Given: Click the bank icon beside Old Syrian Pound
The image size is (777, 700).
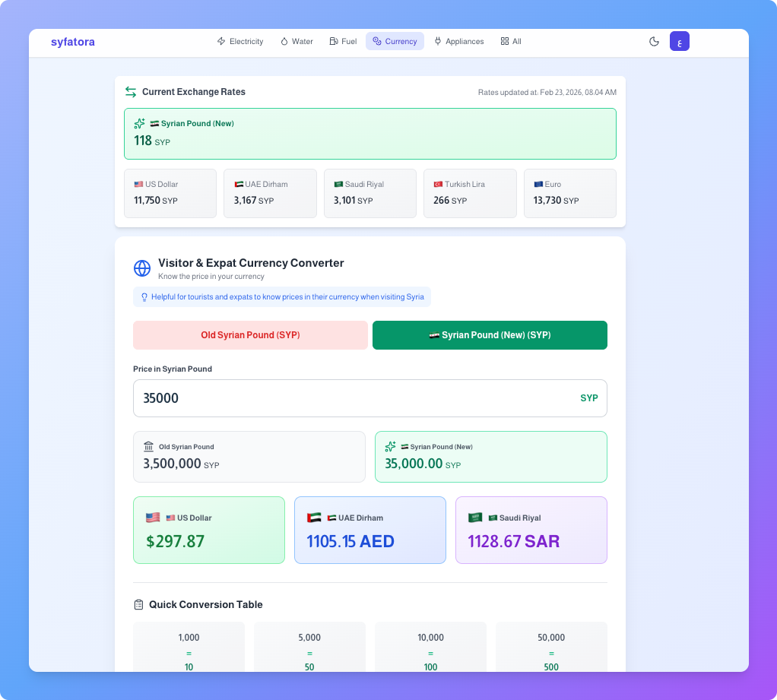Looking at the screenshot, I should pyautogui.click(x=148, y=447).
